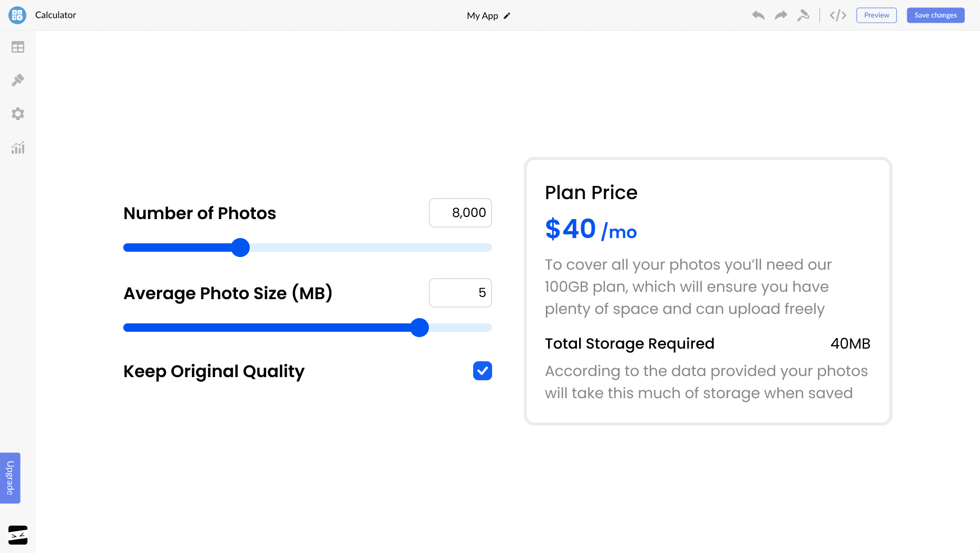Open the design brush panel in sidebar

click(18, 80)
